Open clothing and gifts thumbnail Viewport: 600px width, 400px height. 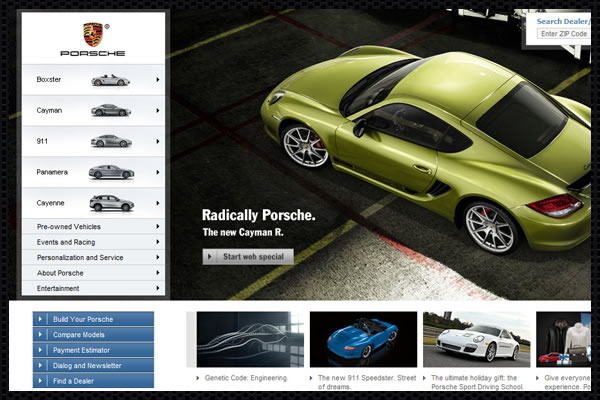click(x=564, y=340)
